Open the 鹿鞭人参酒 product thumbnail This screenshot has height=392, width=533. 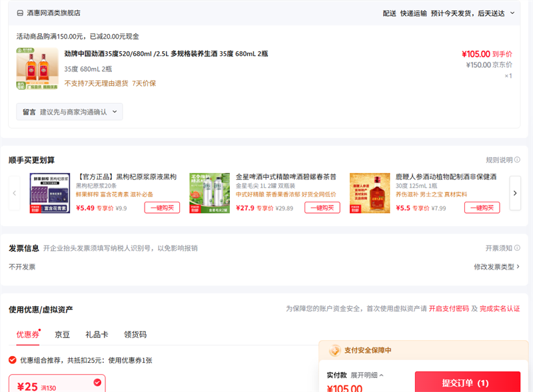[x=370, y=193]
